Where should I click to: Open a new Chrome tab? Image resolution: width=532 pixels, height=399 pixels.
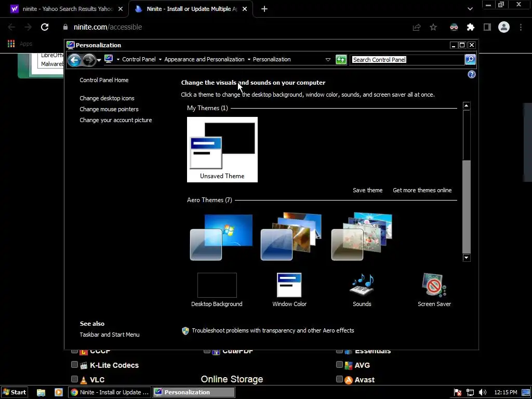[264, 9]
